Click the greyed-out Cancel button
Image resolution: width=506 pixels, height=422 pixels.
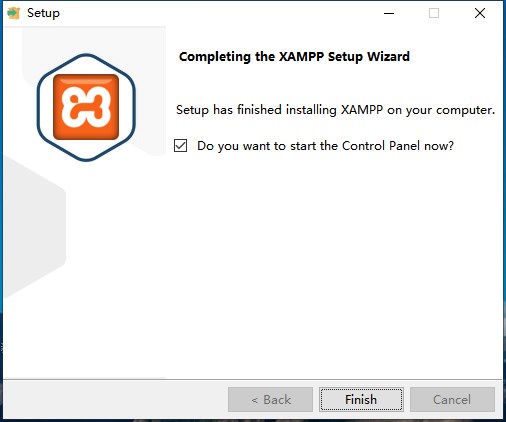pyautogui.click(x=452, y=399)
